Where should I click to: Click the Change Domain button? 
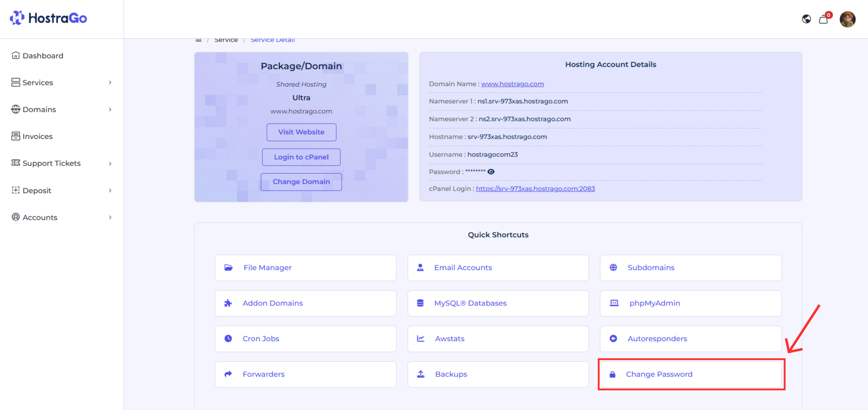[301, 182]
